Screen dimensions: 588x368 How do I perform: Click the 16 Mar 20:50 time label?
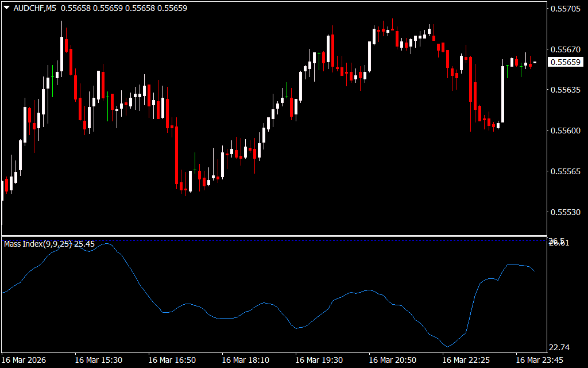point(392,360)
